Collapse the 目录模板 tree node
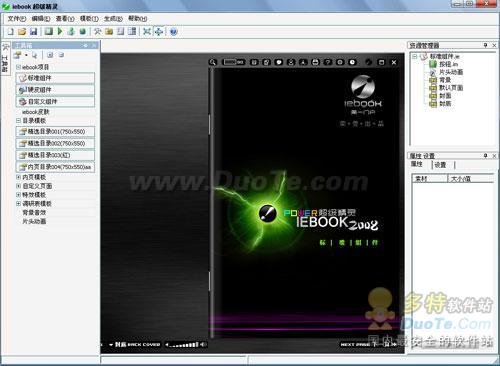Screen dimensions: 500x366 point(19,121)
